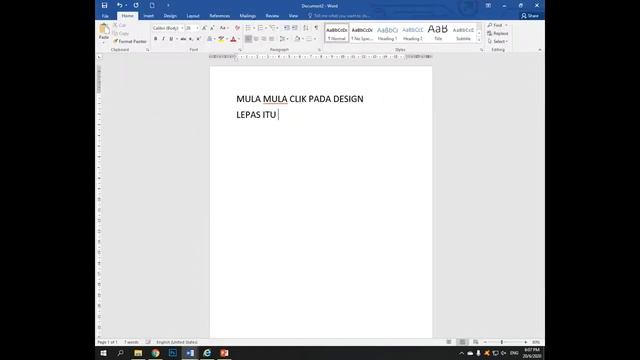Switch to the Review tab
The height and width of the screenshot is (360, 640).
pos(272,16)
